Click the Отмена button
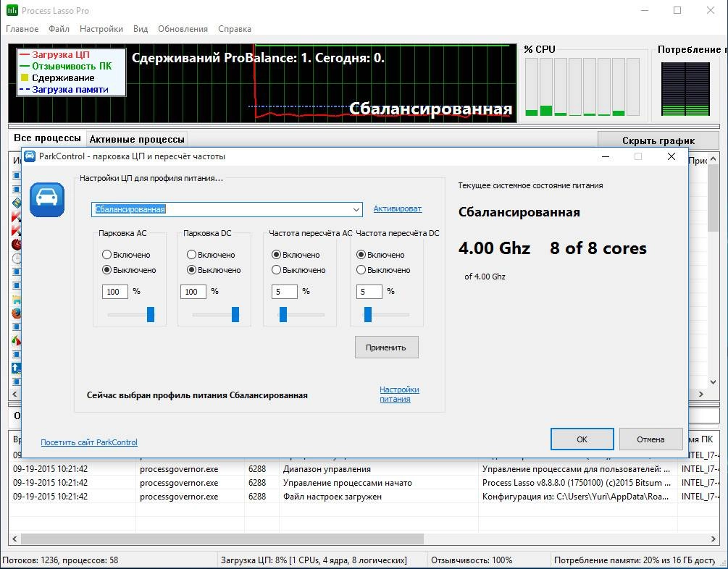This screenshot has width=728, height=569. (x=650, y=439)
